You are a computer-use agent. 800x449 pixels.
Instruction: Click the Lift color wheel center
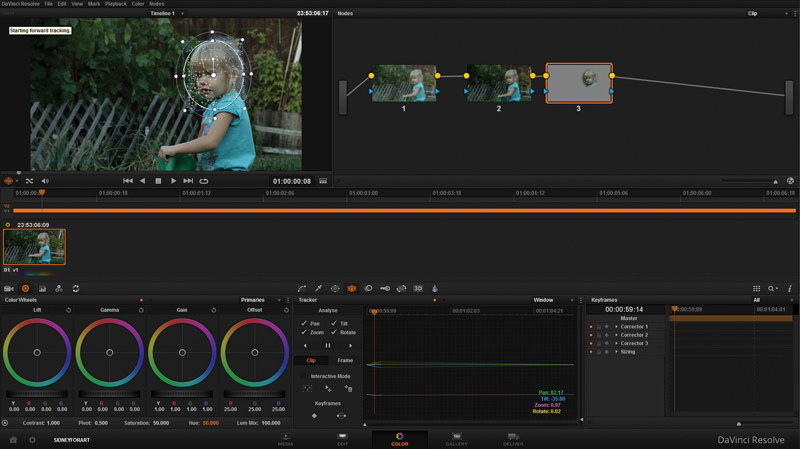tap(37, 353)
